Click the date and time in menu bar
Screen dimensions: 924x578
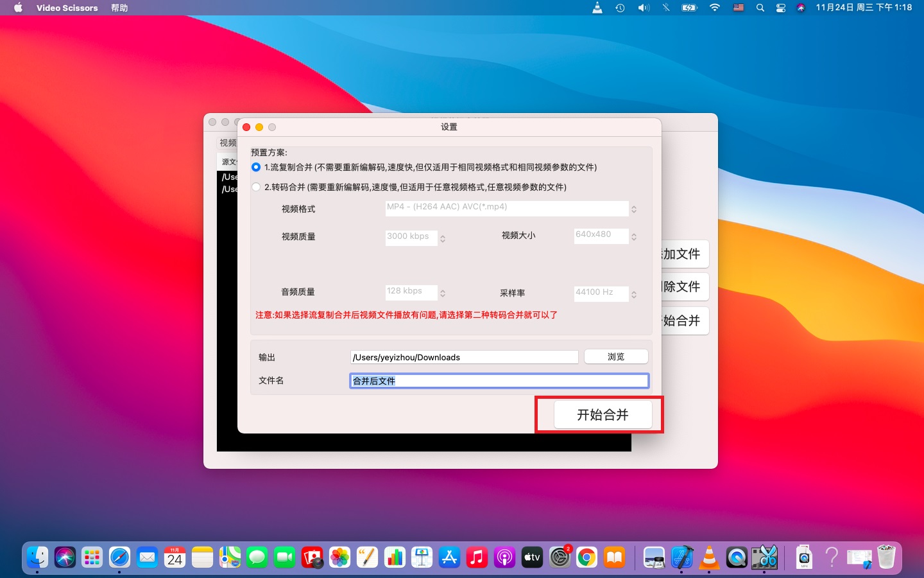(x=864, y=8)
